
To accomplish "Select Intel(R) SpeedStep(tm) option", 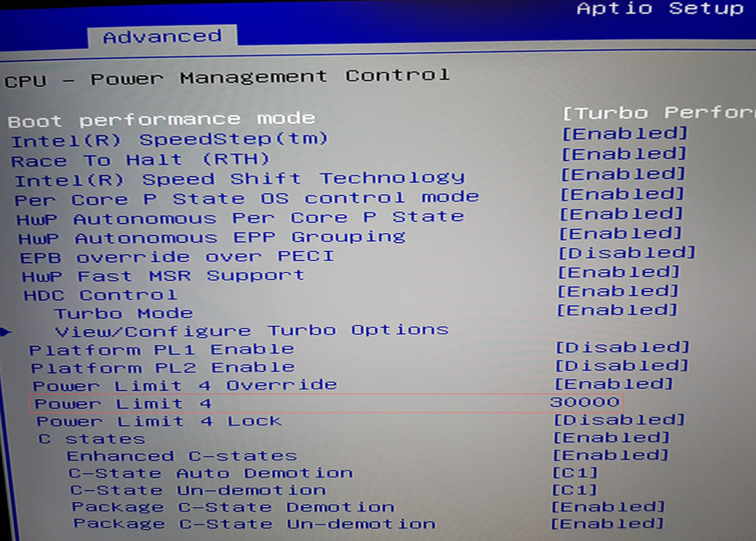I will pyautogui.click(x=169, y=139).
